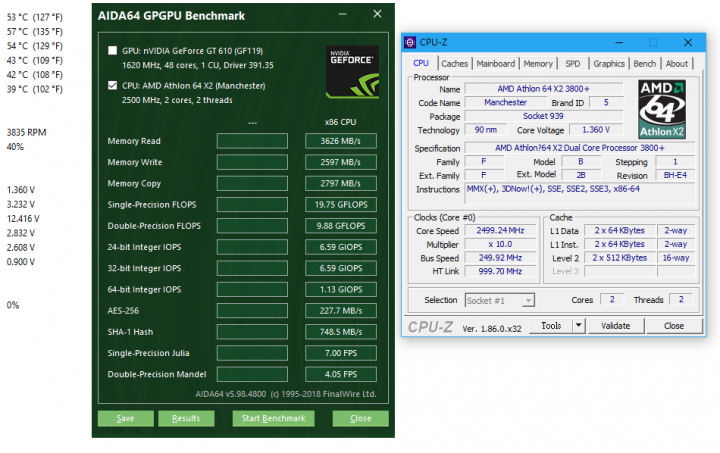Click the 1.13 GIOPS 64-bit integer result
This screenshot has width=720, height=453.
(x=341, y=289)
